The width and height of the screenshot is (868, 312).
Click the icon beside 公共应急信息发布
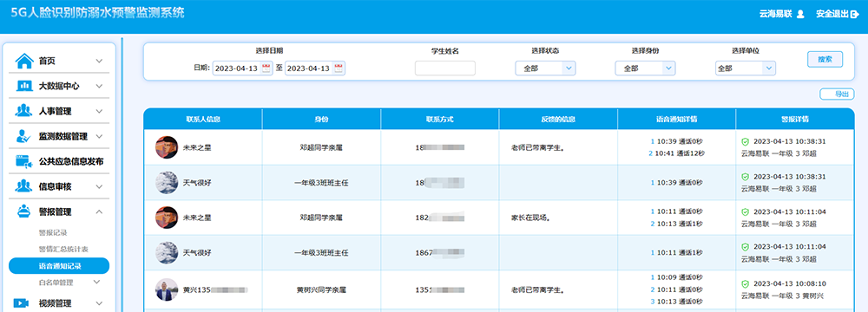(x=24, y=161)
